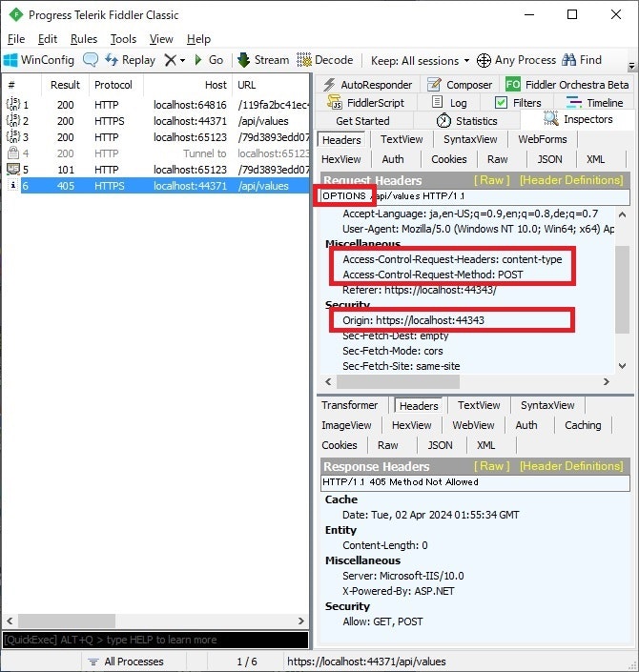
Task: Open the Rules menu
Action: click(x=84, y=39)
